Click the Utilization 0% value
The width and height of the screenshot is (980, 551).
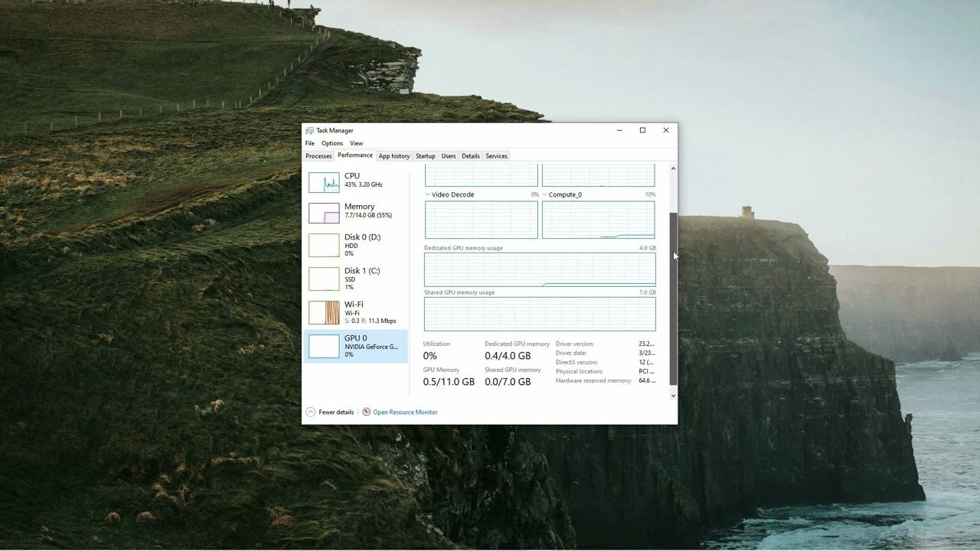pos(430,356)
